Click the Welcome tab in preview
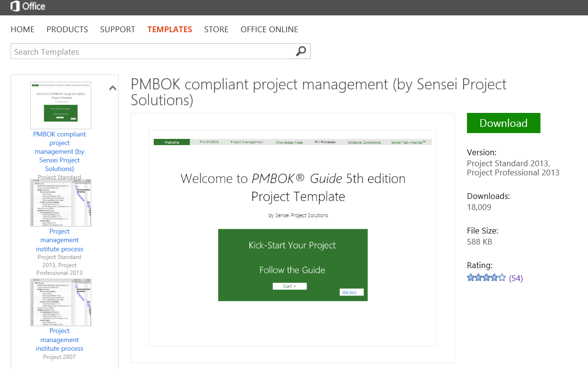Viewport: 588px width, 369px height. (x=171, y=142)
